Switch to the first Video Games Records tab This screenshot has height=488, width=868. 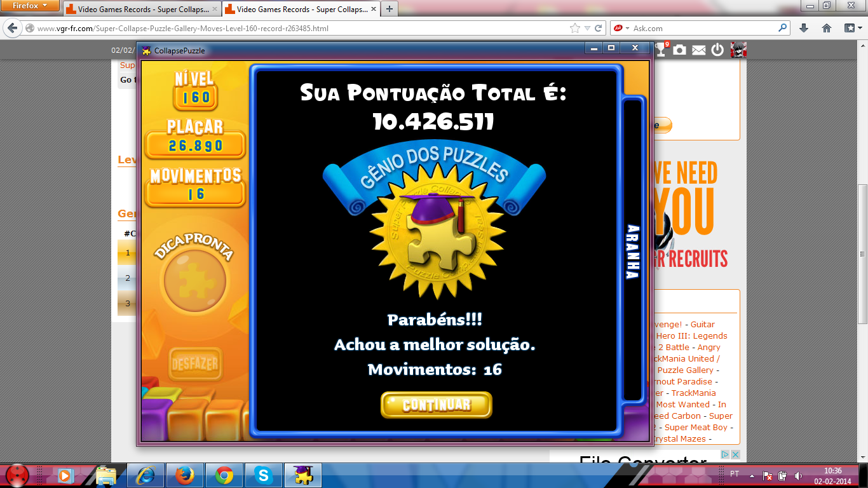pos(141,10)
